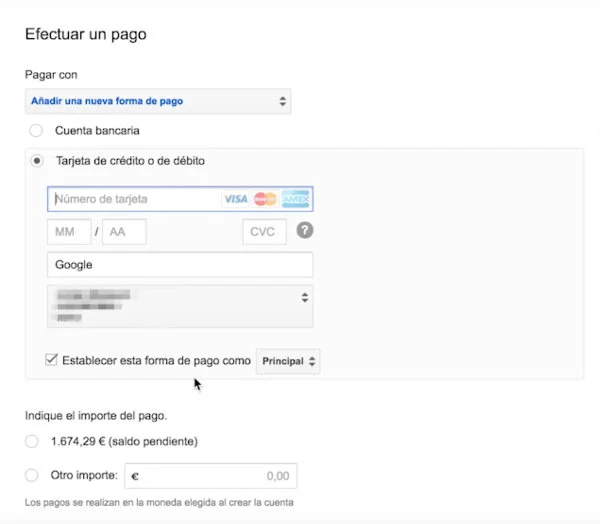Open the Añadir una nueva forma de pago dropdown

pyautogui.click(x=158, y=101)
